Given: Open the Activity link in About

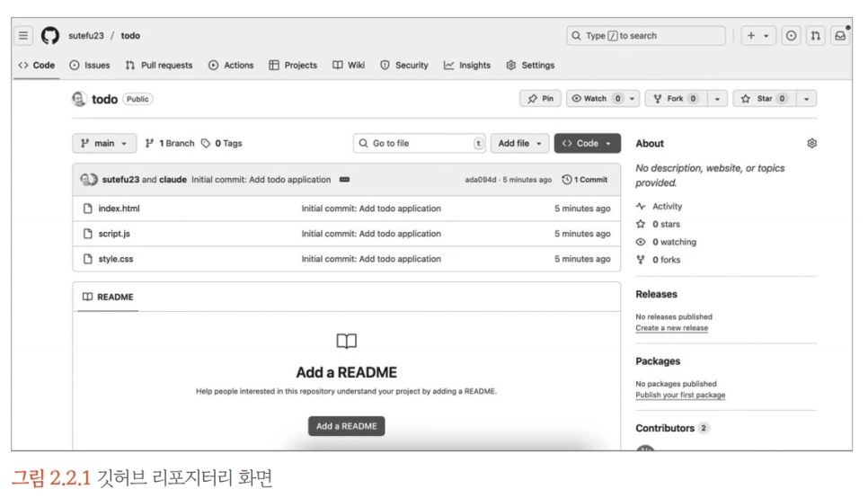Looking at the screenshot, I should tap(667, 206).
